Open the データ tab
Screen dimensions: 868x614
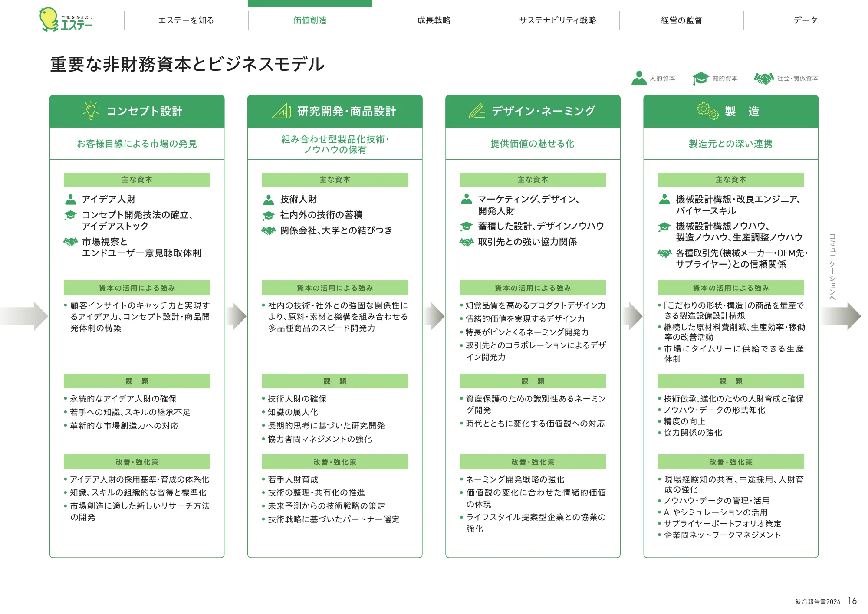pyautogui.click(x=806, y=20)
